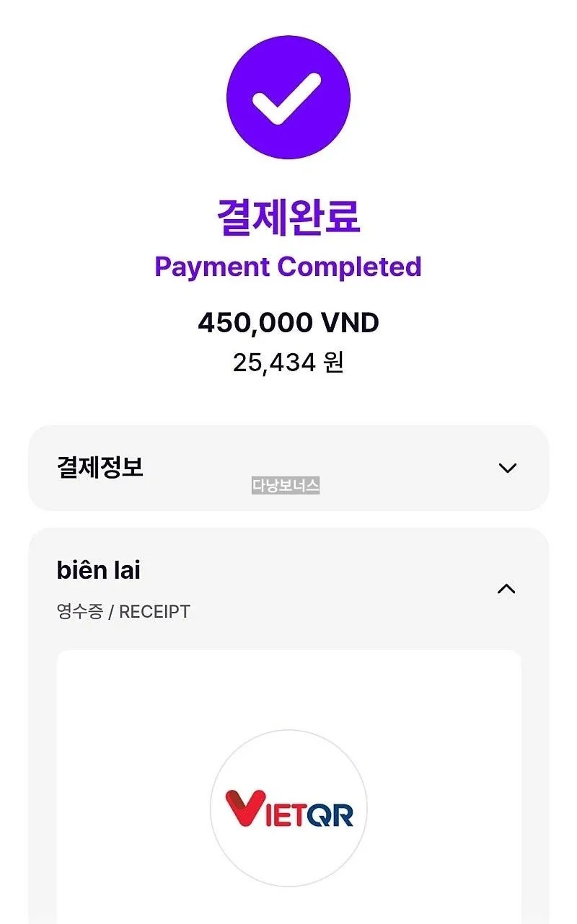Tap the red V in VietQR logo
This screenshot has width=577, height=924.
[240, 808]
